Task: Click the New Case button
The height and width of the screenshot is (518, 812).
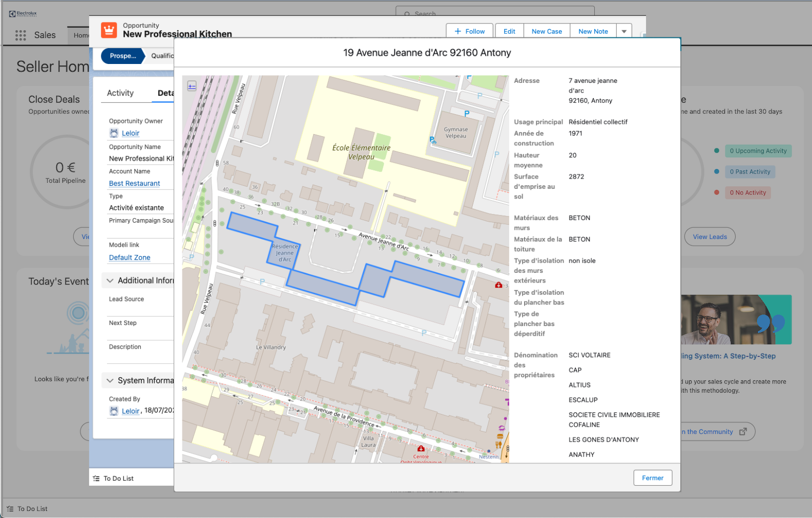Action: 547,31
